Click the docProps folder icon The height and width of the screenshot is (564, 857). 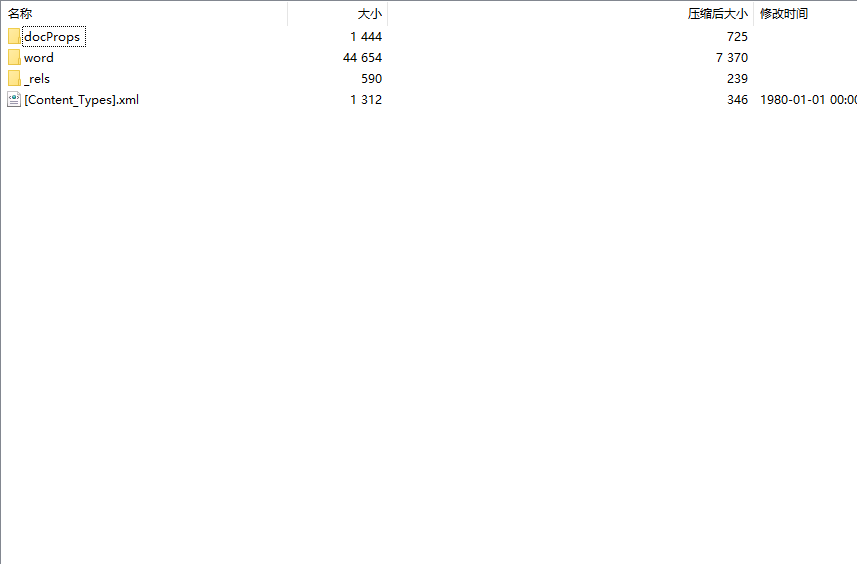(14, 37)
